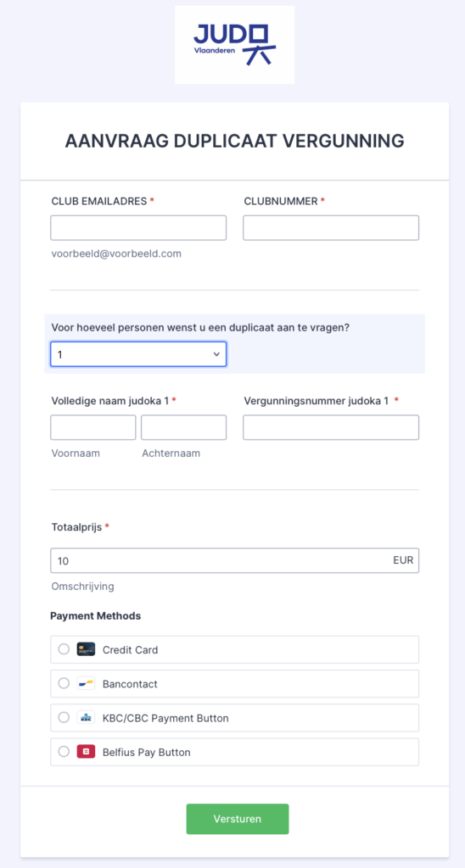Click the Totaalprijs amount field

click(234, 560)
